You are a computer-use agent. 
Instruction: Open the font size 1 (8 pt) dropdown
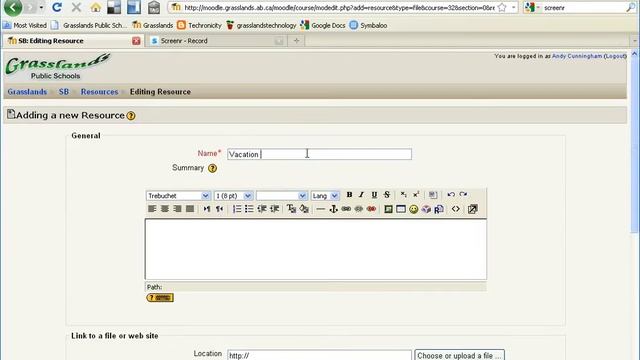tap(233, 196)
